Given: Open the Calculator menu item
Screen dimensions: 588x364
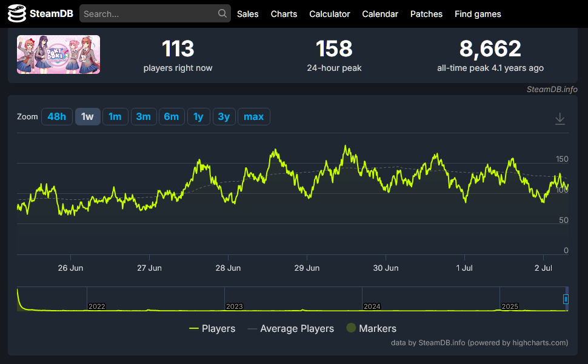Looking at the screenshot, I should pyautogui.click(x=329, y=14).
